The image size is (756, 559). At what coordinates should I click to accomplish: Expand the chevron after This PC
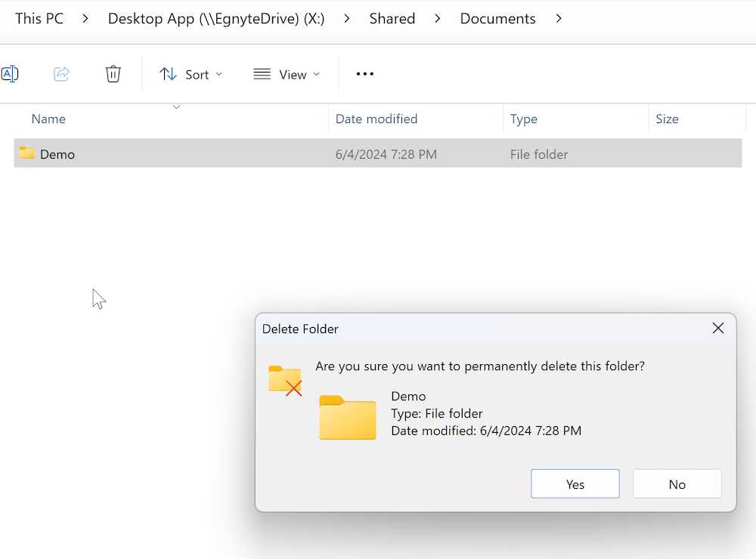tap(86, 18)
